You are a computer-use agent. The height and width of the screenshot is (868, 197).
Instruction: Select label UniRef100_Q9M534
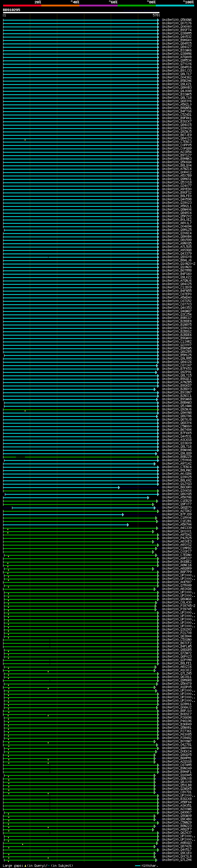point(177,61)
